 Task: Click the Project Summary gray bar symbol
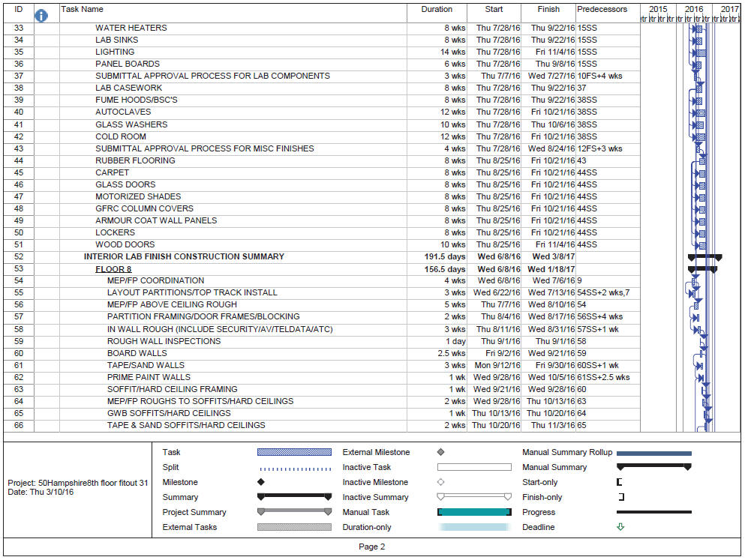[x=294, y=512]
